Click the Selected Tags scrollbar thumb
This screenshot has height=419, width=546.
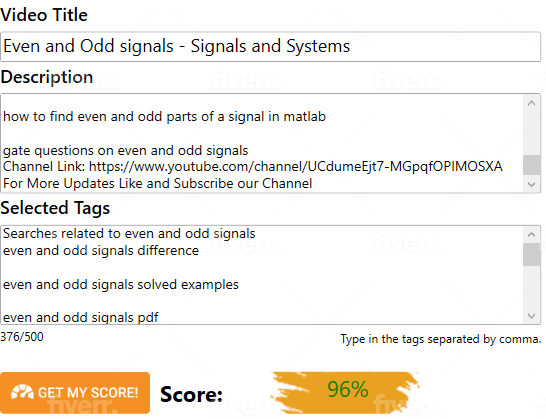[531, 255]
